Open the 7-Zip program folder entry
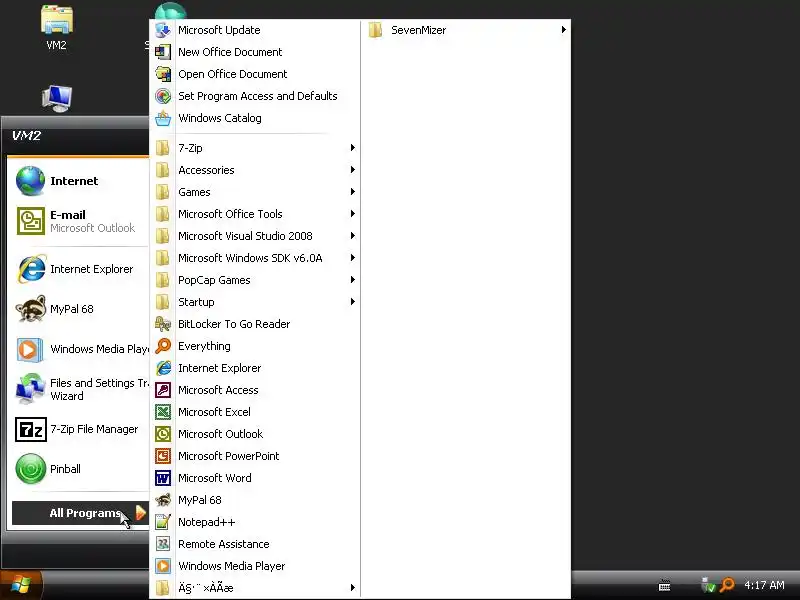The image size is (800, 600). 255,148
